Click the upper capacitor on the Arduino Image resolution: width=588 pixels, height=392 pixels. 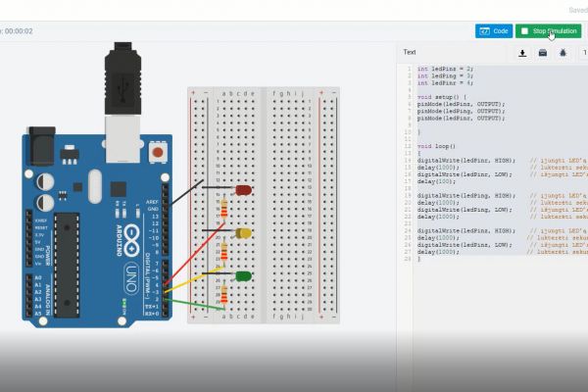[x=45, y=182]
